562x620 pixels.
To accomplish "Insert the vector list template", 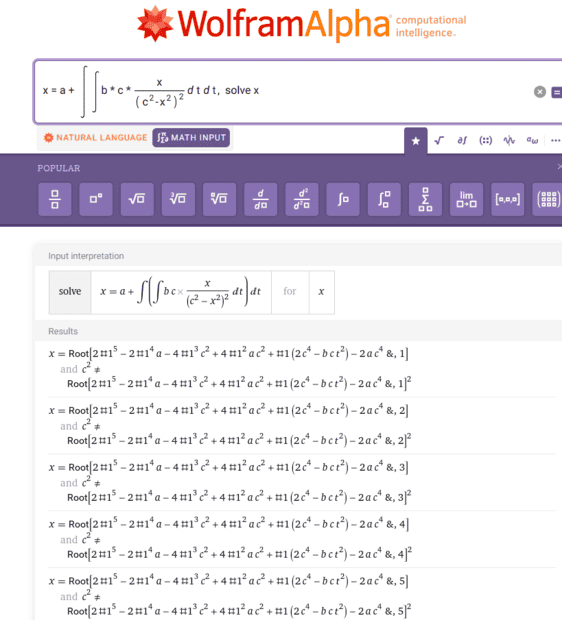I will pyautogui.click(x=507, y=199).
